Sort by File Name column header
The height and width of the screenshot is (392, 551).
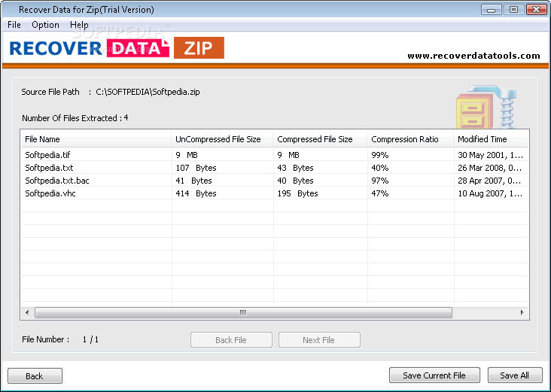tap(96, 139)
